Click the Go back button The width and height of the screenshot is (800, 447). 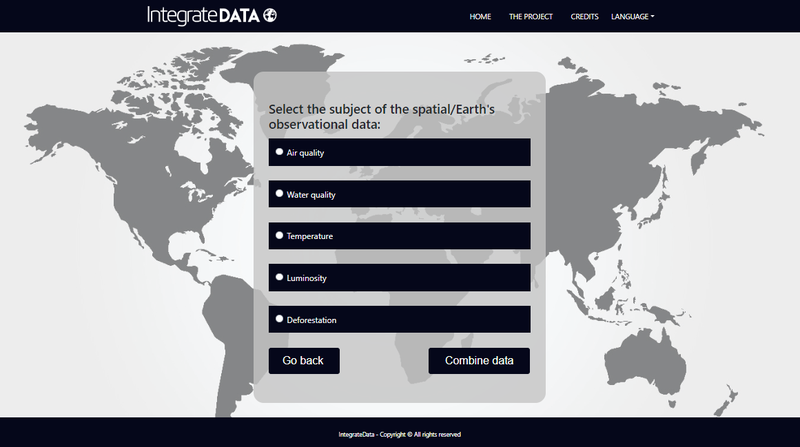(x=304, y=360)
